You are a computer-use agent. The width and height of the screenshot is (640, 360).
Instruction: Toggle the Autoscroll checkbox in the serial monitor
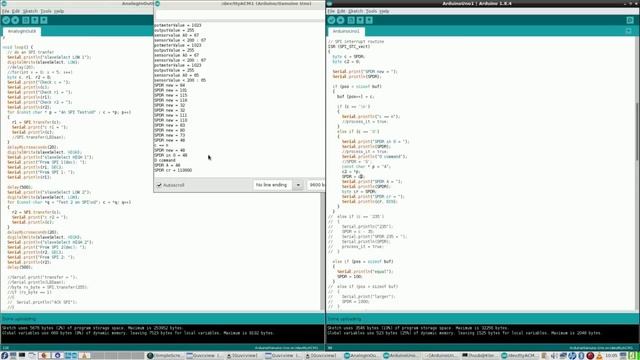coord(159,185)
